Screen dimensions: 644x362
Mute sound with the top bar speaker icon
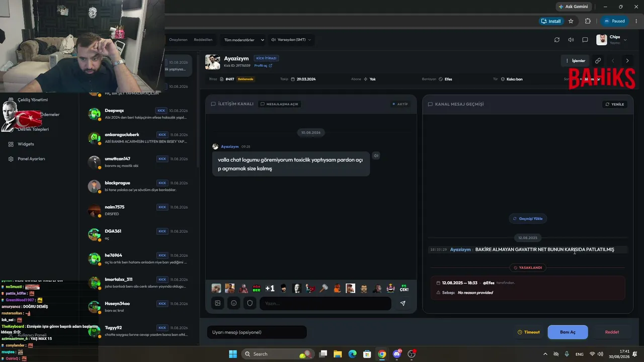point(571,40)
